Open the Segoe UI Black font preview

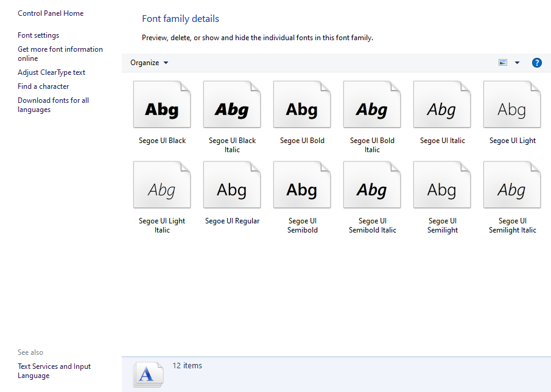(x=162, y=104)
